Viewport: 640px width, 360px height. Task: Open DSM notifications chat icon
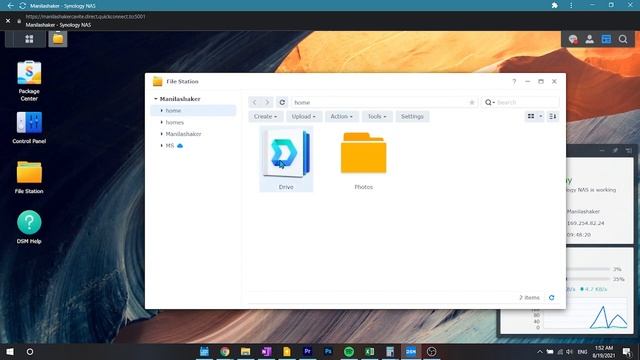pos(573,39)
